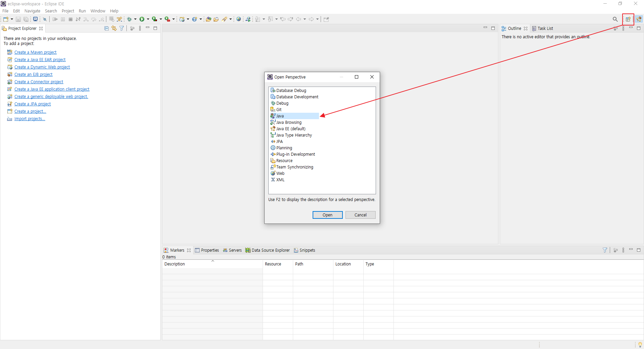The height and width of the screenshot is (349, 644).
Task: Expand the Back history dropdown arrow
Action: 305,19
